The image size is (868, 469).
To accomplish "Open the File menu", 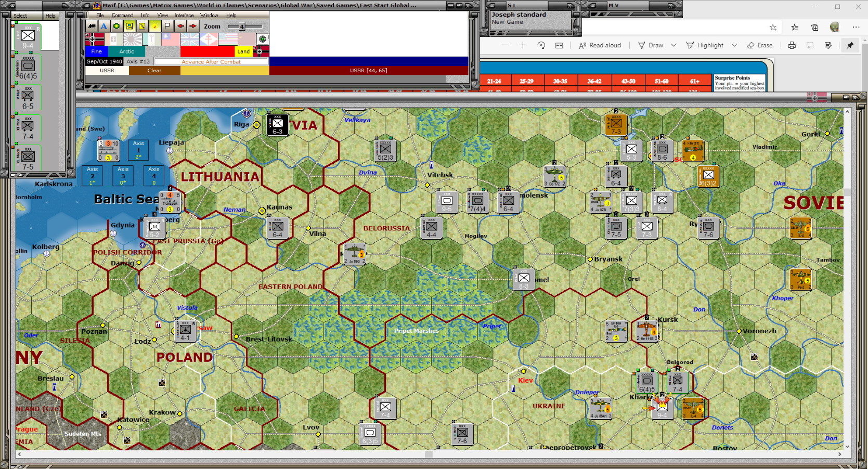I will click(x=100, y=16).
